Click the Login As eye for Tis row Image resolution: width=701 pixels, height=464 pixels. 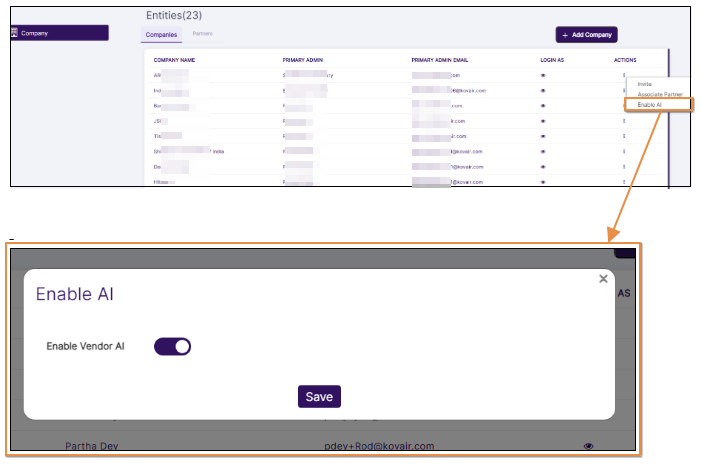(x=543, y=136)
